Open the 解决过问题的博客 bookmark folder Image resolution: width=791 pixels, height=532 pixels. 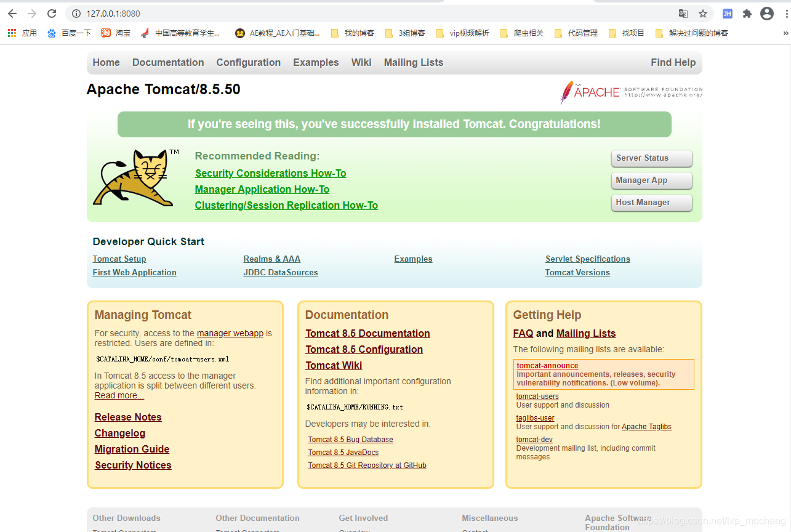click(692, 33)
